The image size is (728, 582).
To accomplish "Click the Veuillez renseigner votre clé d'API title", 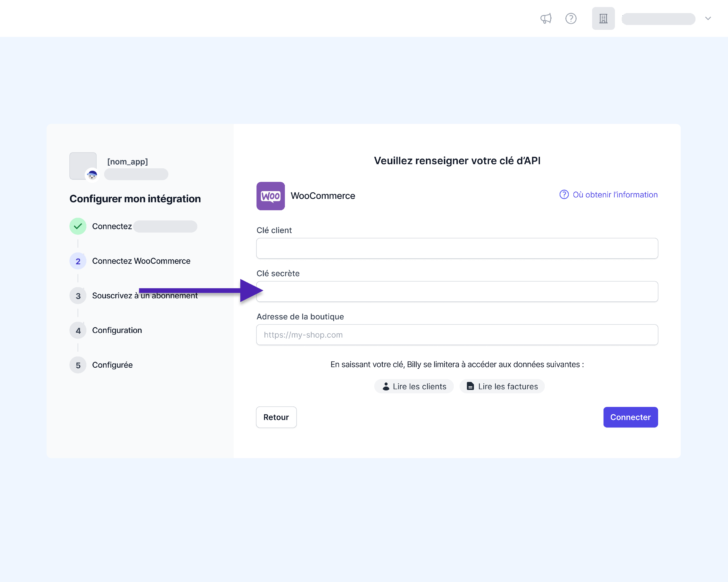I will [457, 161].
